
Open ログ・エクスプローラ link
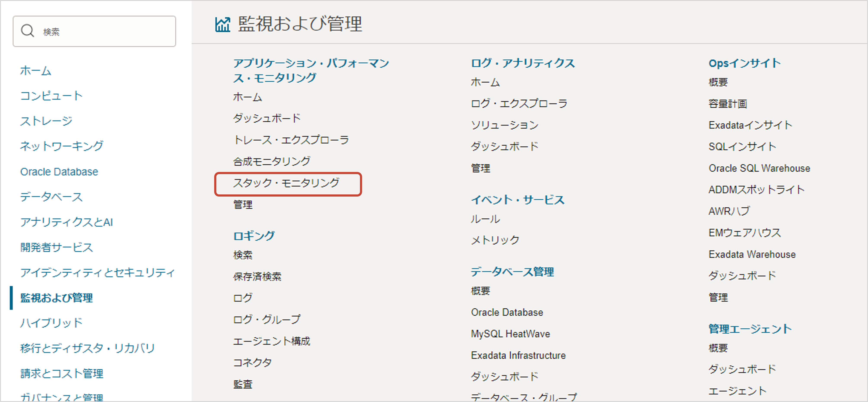click(519, 104)
